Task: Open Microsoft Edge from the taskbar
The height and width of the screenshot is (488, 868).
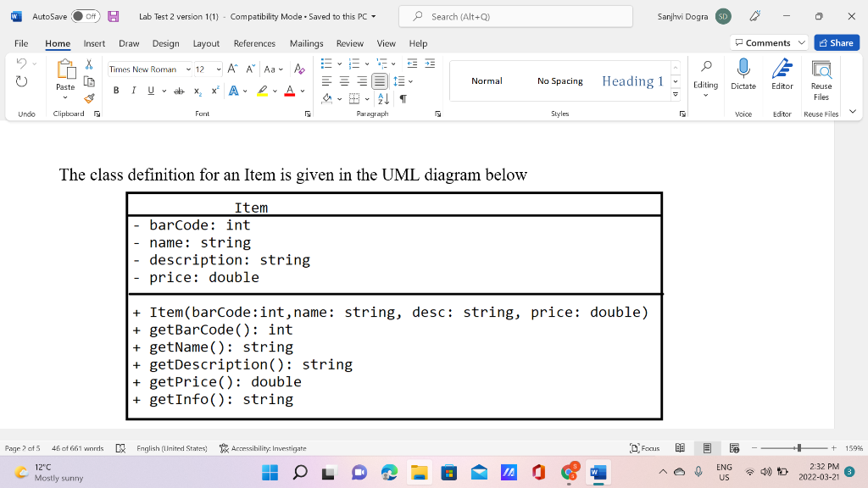Action: click(x=389, y=472)
